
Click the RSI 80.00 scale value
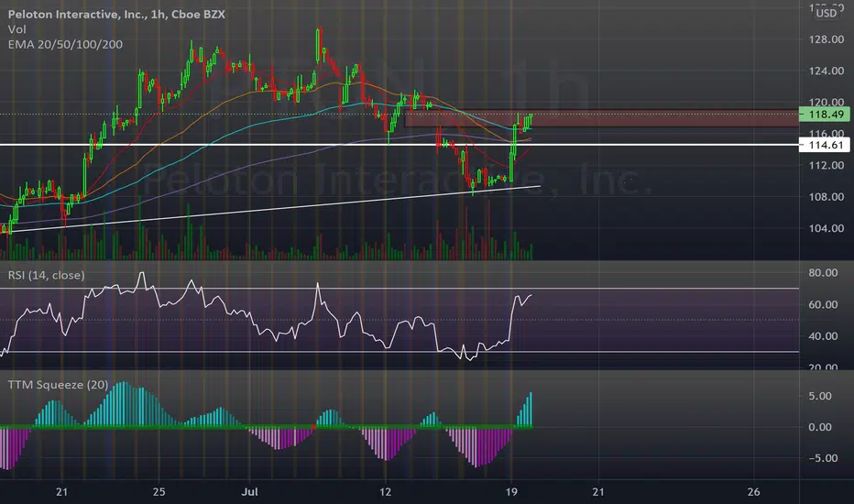pyautogui.click(x=823, y=273)
